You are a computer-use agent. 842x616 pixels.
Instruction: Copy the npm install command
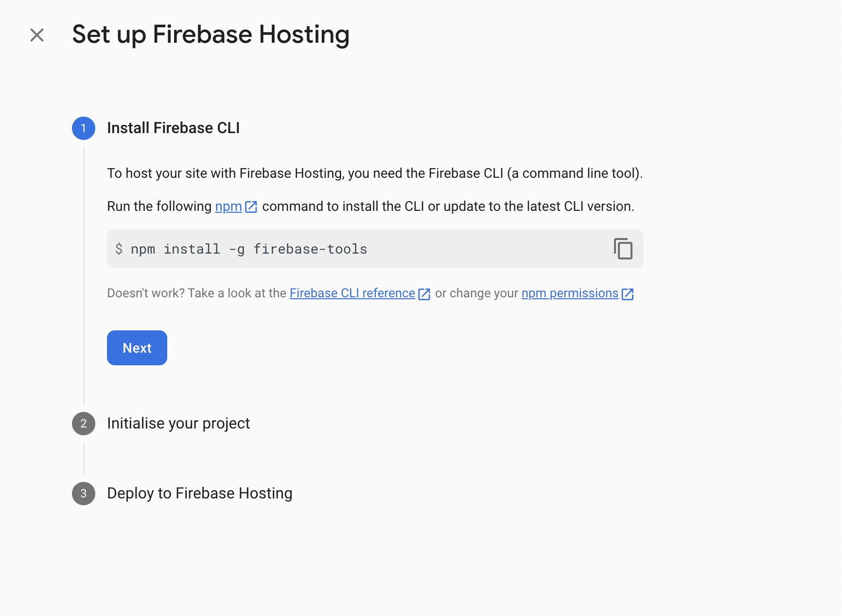click(x=624, y=249)
